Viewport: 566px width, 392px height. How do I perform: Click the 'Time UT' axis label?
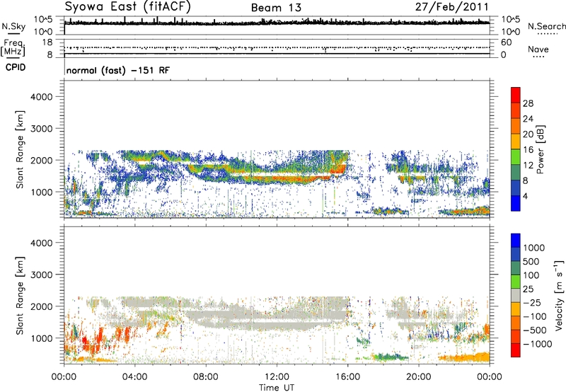277,388
